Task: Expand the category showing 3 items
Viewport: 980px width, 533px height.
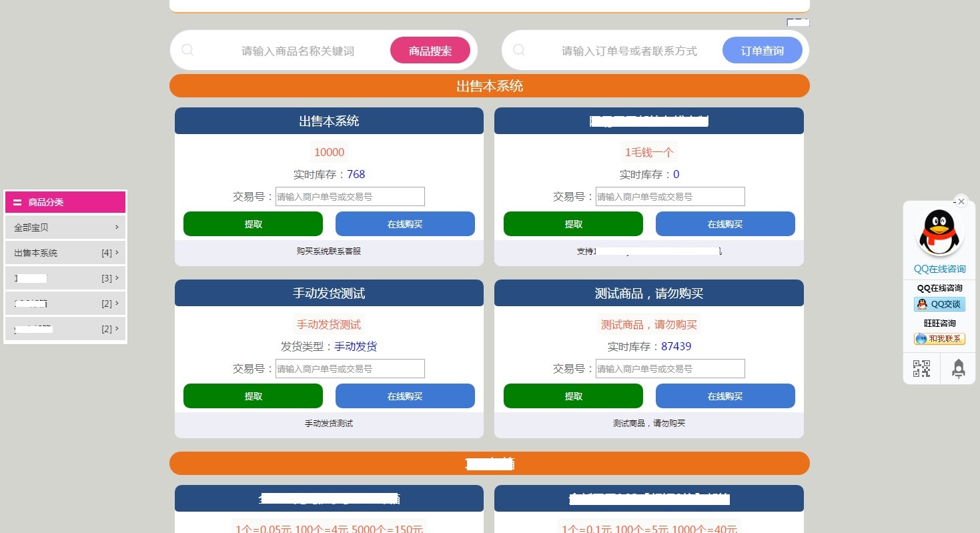Action: pos(117,278)
